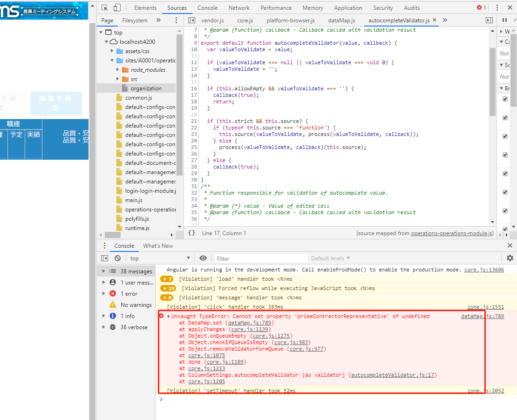Show the console sidebar with its toggle icon
The image size is (517, 420).
(x=104, y=258)
